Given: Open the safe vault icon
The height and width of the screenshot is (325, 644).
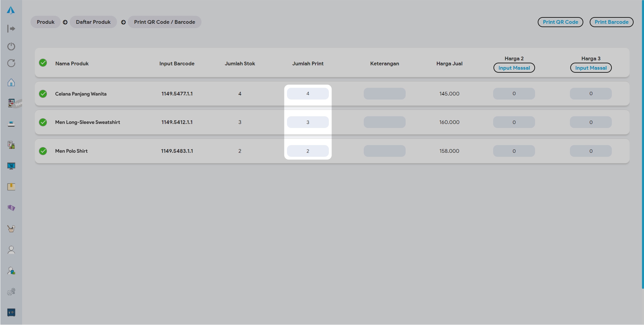Looking at the screenshot, I should (11, 313).
